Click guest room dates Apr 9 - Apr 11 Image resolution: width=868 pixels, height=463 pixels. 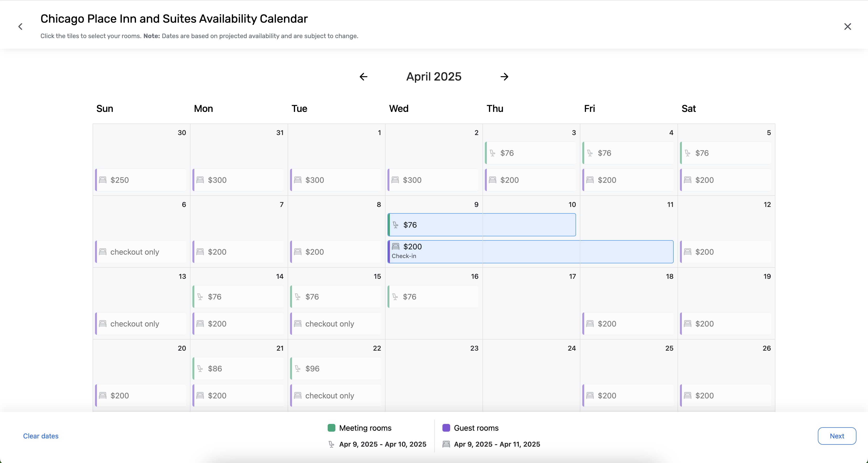point(497,444)
